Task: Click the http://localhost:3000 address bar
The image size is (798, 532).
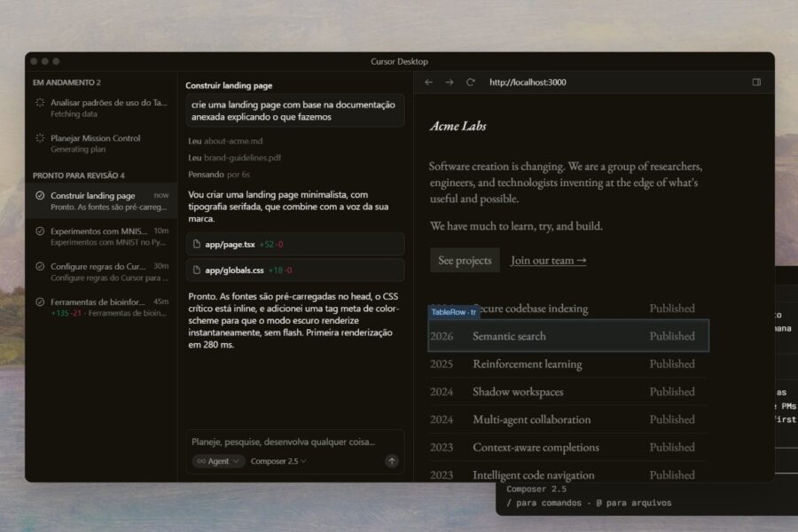Action: tap(528, 82)
